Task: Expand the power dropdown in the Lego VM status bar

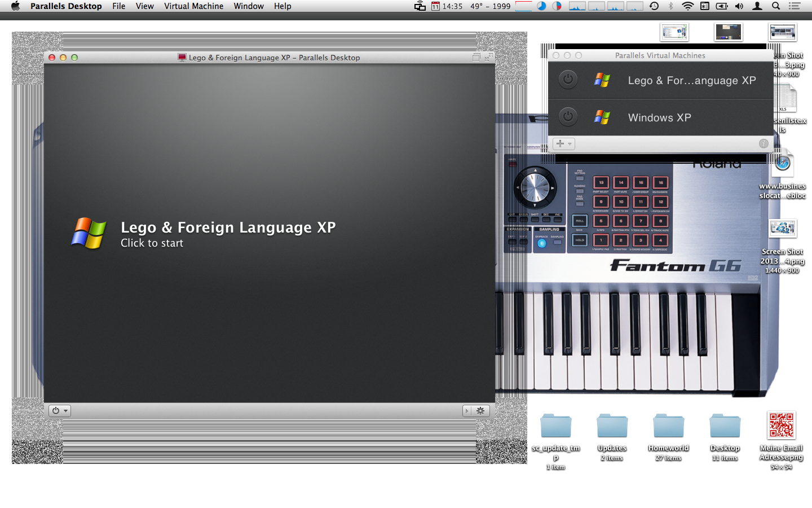Action: click(x=59, y=411)
